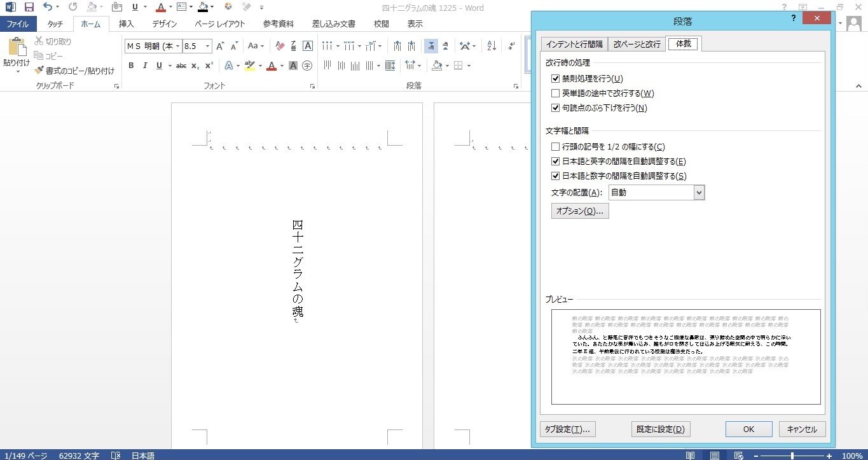Click the Save icon in quick access toolbar
This screenshot has width=868, height=460.
29,8
